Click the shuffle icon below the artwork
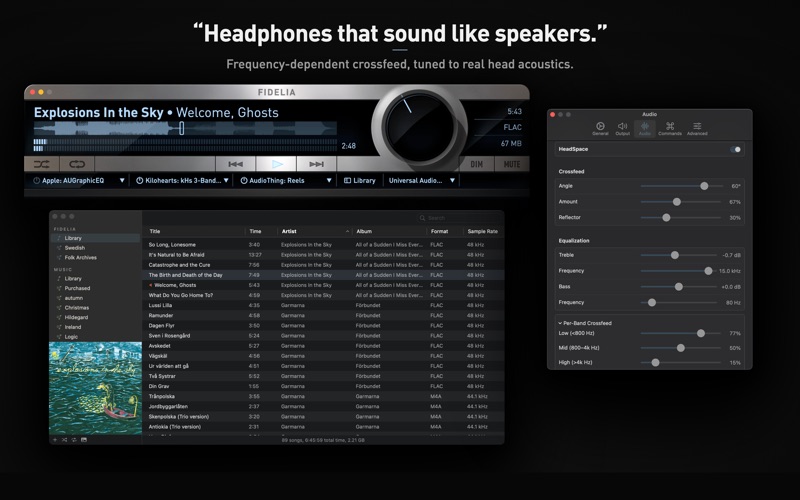Viewport: 800px width, 500px height. click(64, 440)
